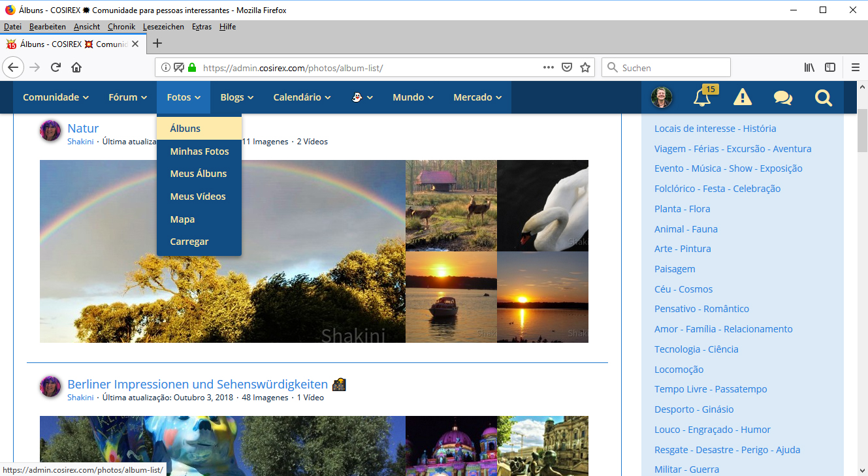Viewport: 868px width, 476px height.
Task: Reload the current page
Action: tap(56, 67)
